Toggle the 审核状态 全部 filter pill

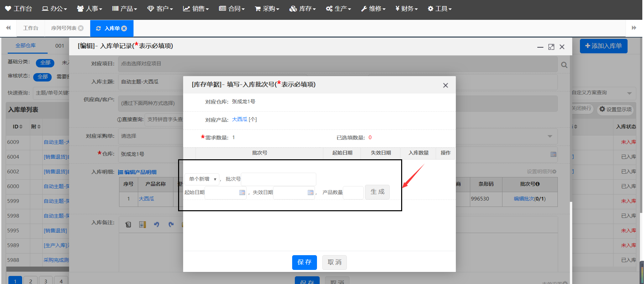point(43,77)
